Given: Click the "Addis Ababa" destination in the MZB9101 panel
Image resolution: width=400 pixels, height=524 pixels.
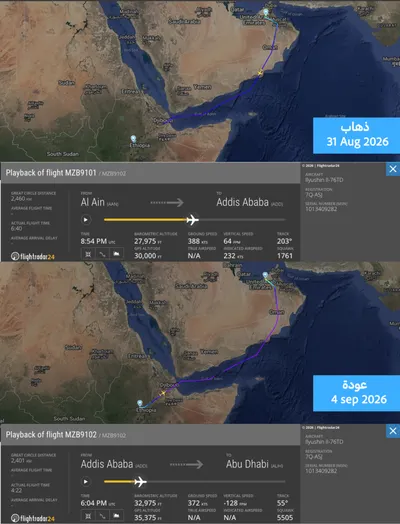Looking at the screenshot, I should [243, 202].
